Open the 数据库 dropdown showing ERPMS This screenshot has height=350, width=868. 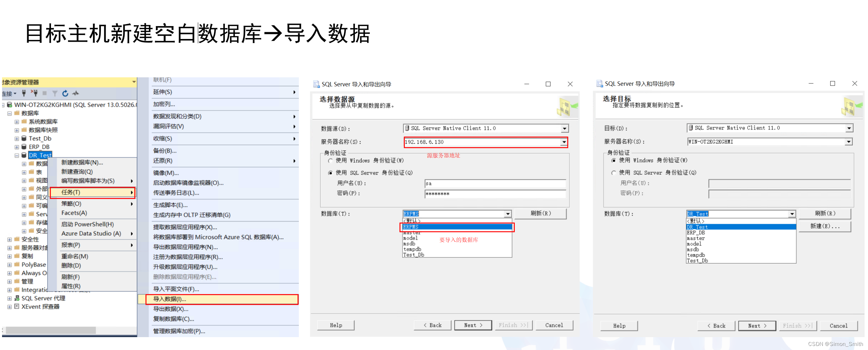[508, 214]
